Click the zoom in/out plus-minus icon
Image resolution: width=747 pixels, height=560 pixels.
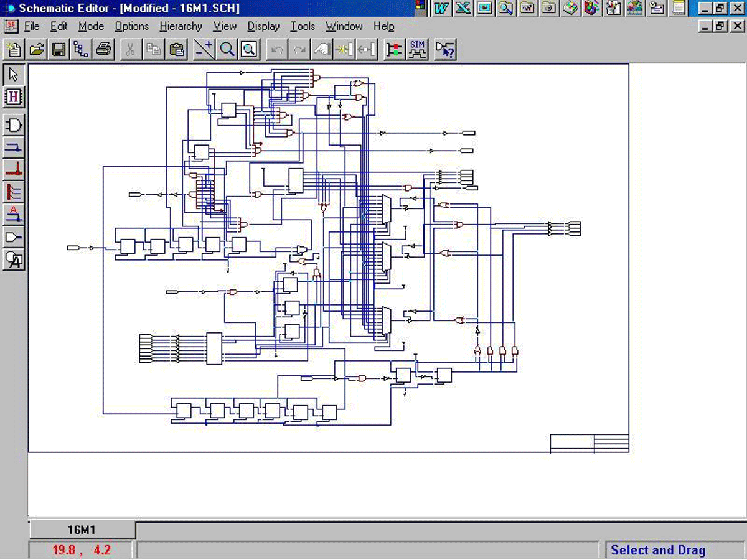(x=204, y=49)
